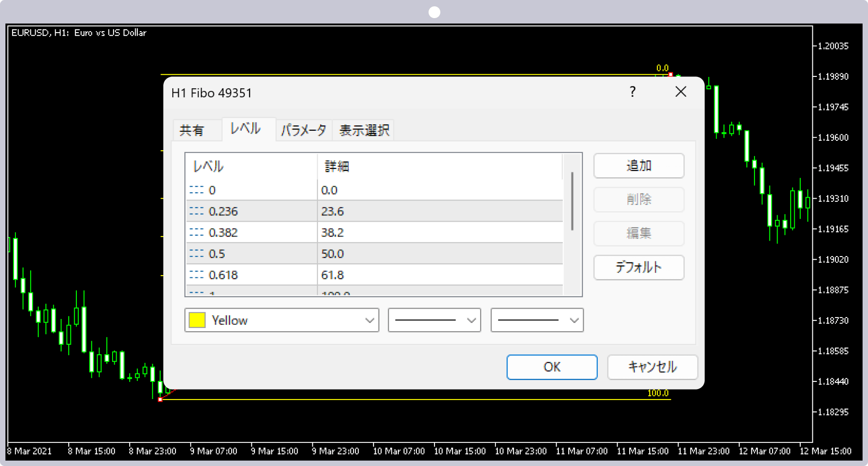
Task: Open the line style dropdown
Action: tap(434, 320)
